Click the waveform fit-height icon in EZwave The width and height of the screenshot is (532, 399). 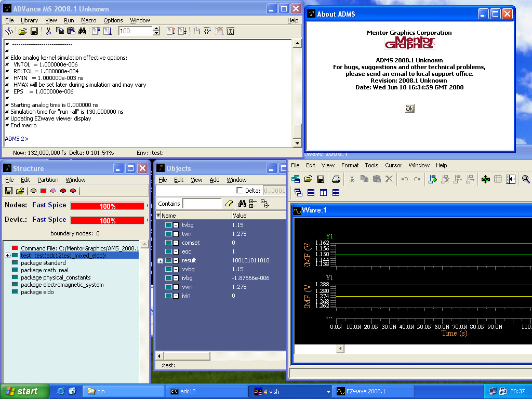tap(486, 179)
